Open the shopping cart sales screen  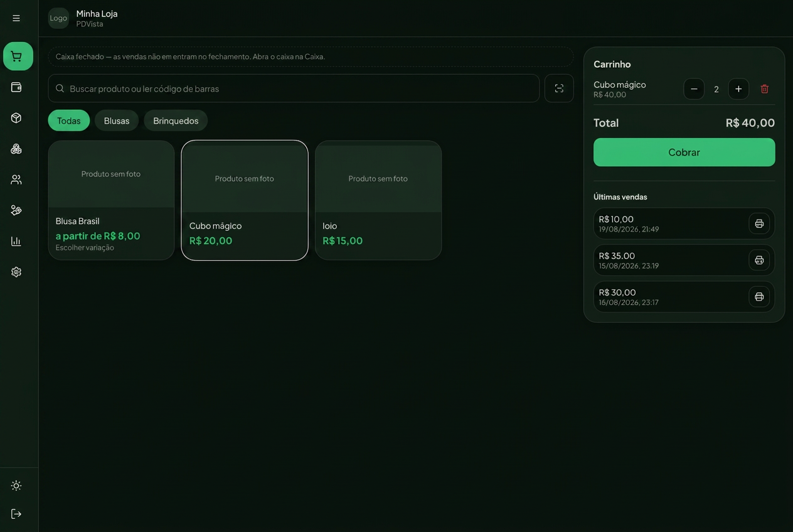pyautogui.click(x=18, y=56)
